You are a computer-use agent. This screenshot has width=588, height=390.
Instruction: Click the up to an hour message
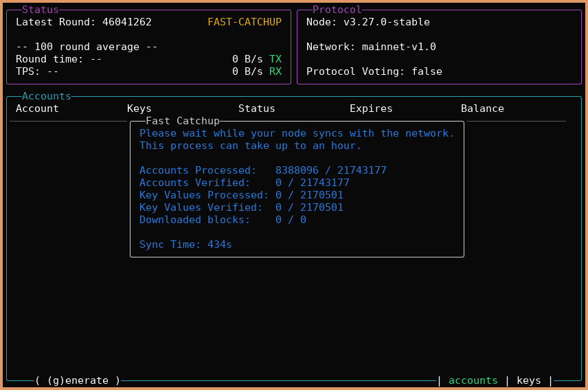(250, 146)
